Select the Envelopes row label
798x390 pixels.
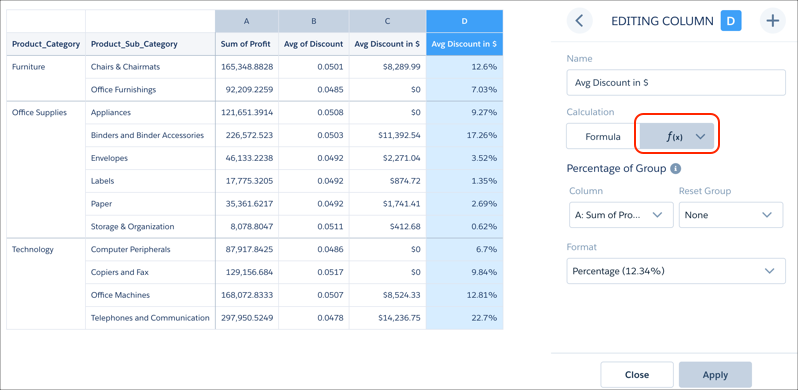point(150,158)
